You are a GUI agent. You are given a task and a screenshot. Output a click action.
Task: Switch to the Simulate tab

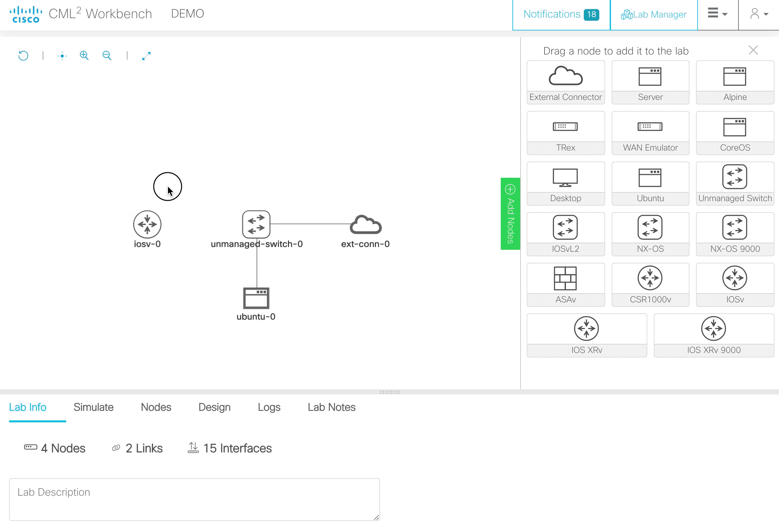pyautogui.click(x=93, y=407)
